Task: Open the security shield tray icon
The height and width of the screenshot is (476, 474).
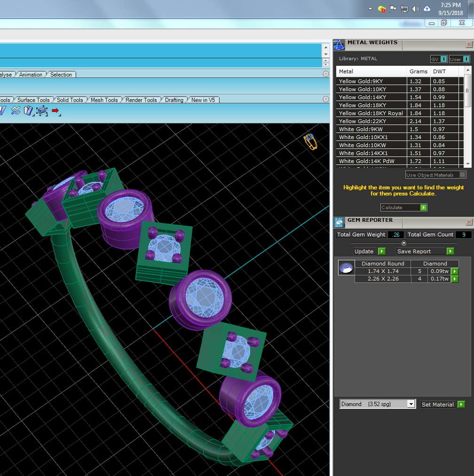Action: [382, 9]
